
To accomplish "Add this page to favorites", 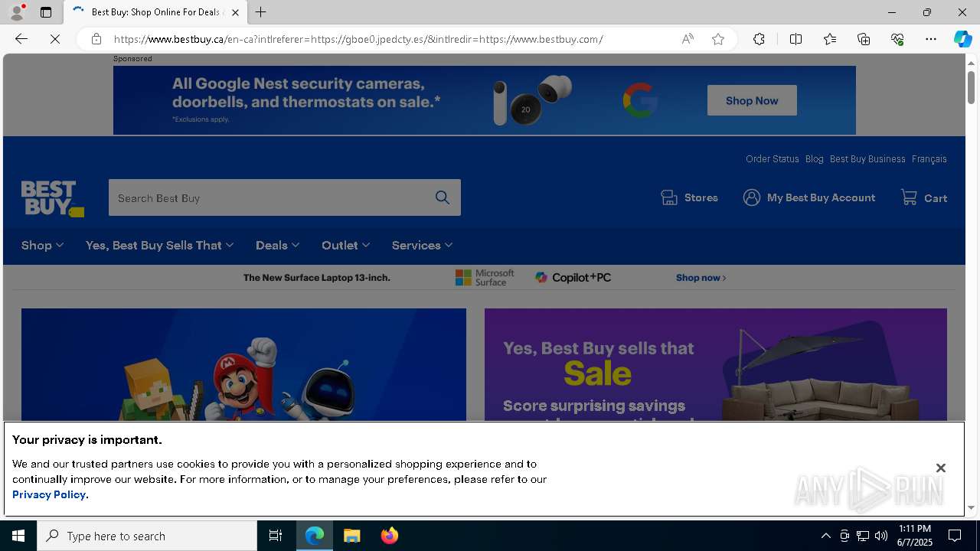I will pyautogui.click(x=718, y=39).
